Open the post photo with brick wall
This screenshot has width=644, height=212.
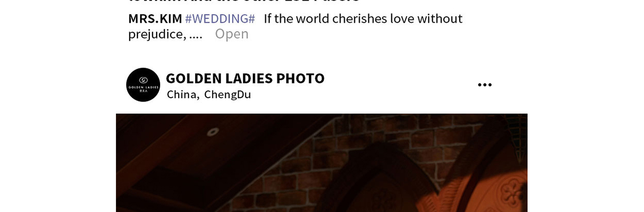321,162
